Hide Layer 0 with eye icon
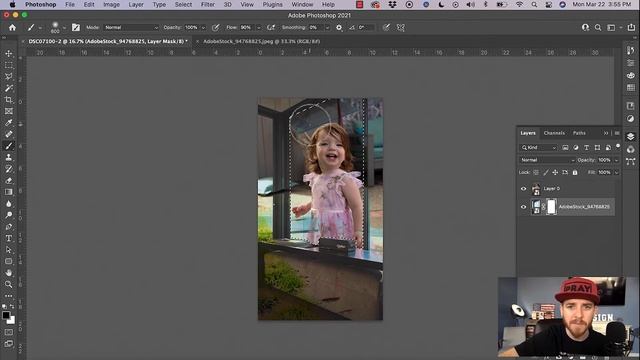The height and width of the screenshot is (360, 640). coord(523,189)
